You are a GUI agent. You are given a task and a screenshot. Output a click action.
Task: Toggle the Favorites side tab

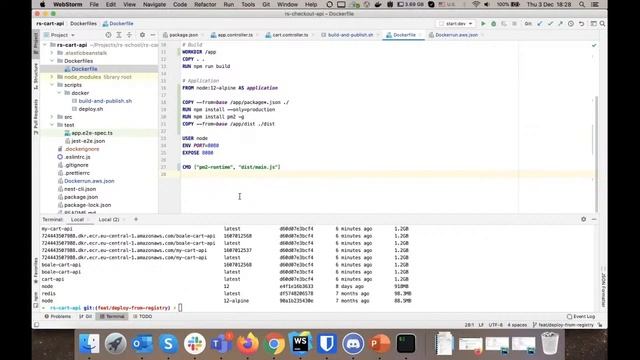pyautogui.click(x=36, y=270)
